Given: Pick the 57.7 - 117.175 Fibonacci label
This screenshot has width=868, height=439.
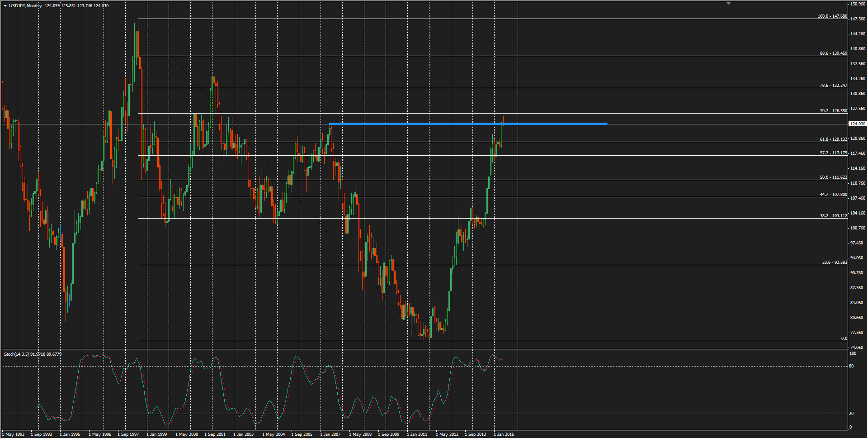Looking at the screenshot, I should click(833, 153).
